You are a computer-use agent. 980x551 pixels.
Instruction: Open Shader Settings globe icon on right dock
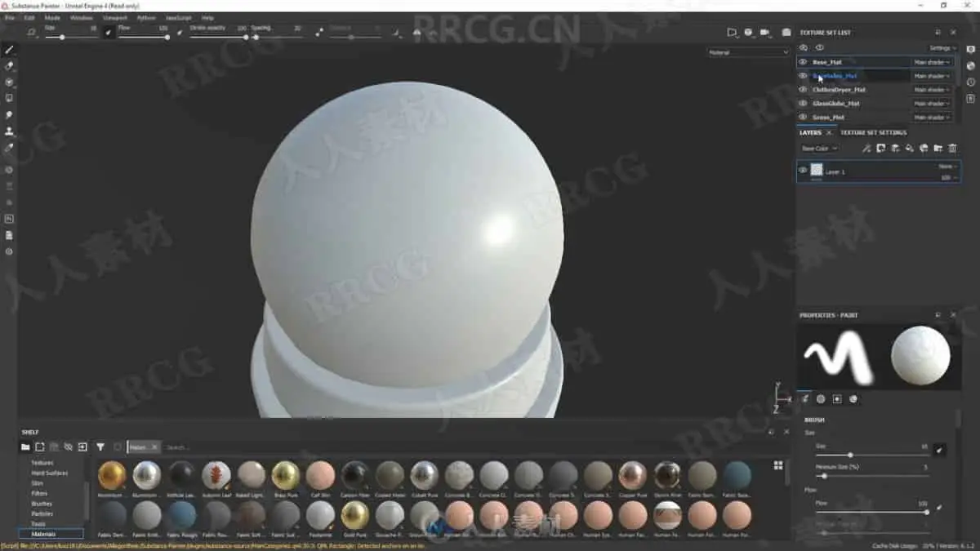click(971, 65)
